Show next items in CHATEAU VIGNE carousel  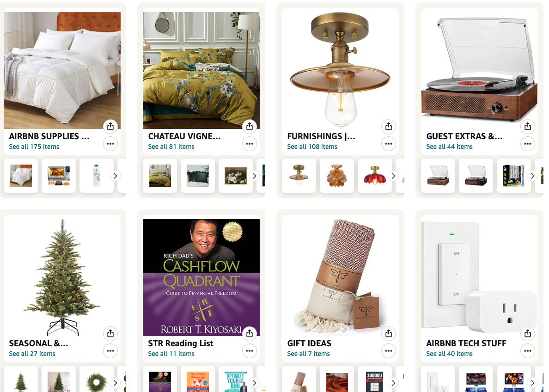[255, 176]
